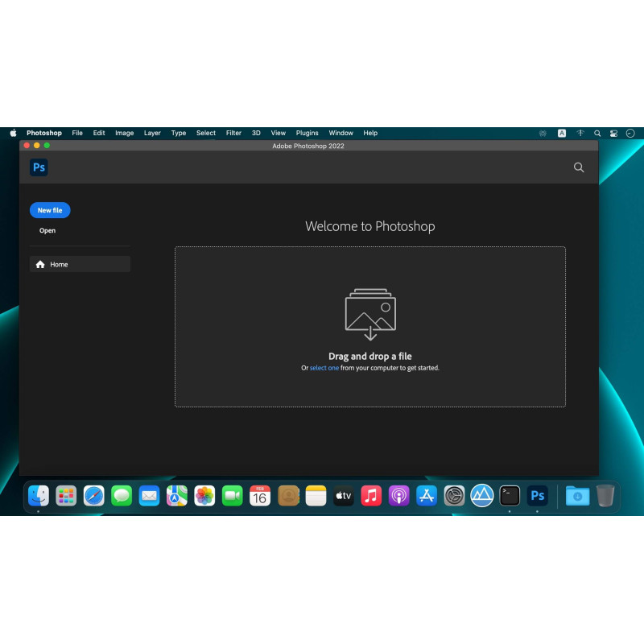Open the Downloads folder in the Dock
This screenshot has height=644, width=644.
point(577,496)
